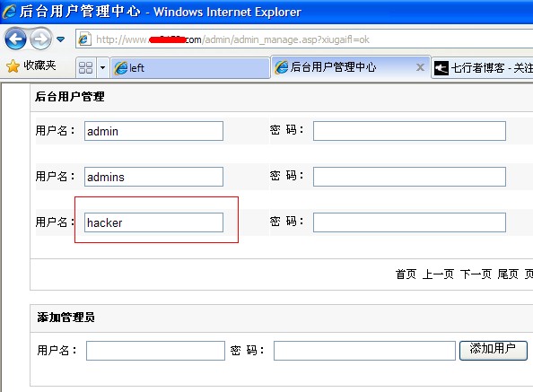Click the page icon in address bar
This screenshot has height=392, width=533.
(x=84, y=39)
